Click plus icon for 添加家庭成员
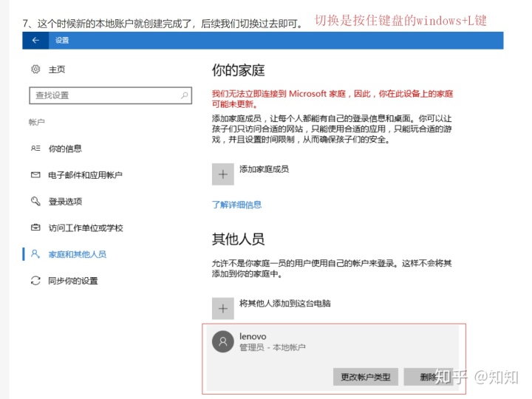This screenshot has width=532, height=399. (x=223, y=174)
